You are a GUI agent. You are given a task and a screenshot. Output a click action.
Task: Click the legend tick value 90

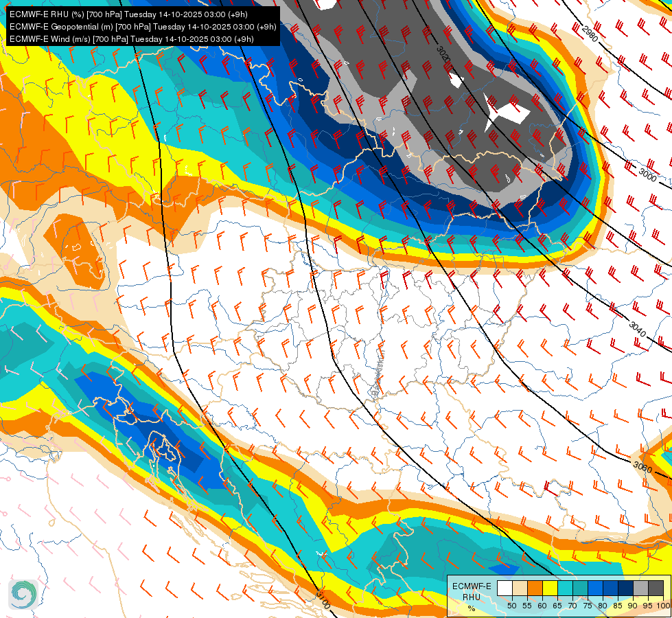[633, 606]
